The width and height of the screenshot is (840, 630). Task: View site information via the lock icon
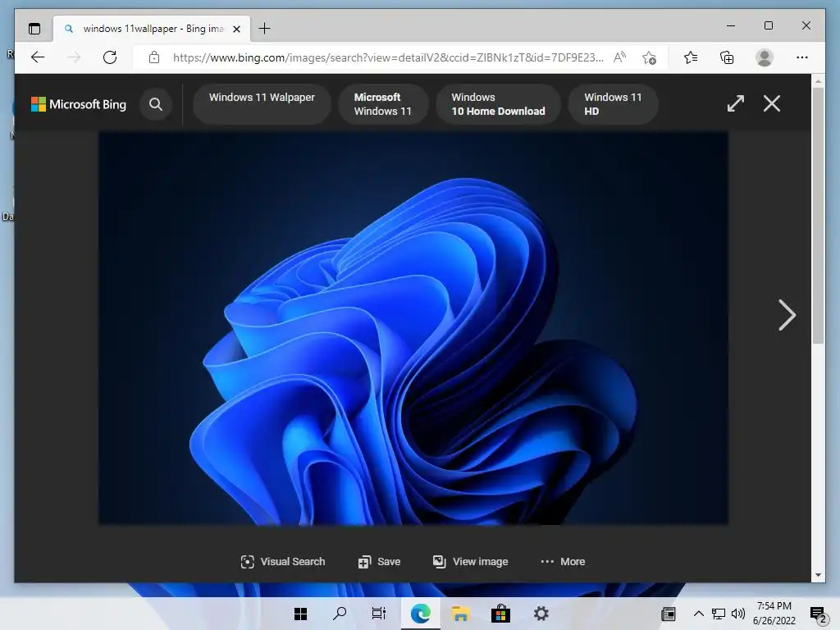(154, 57)
